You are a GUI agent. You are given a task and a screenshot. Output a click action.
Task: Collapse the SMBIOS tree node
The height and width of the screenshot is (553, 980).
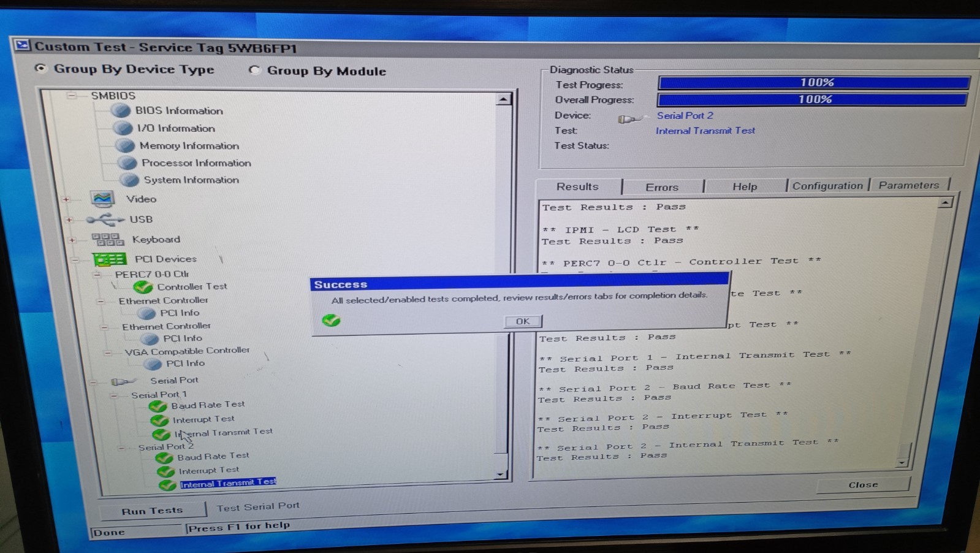pos(72,96)
